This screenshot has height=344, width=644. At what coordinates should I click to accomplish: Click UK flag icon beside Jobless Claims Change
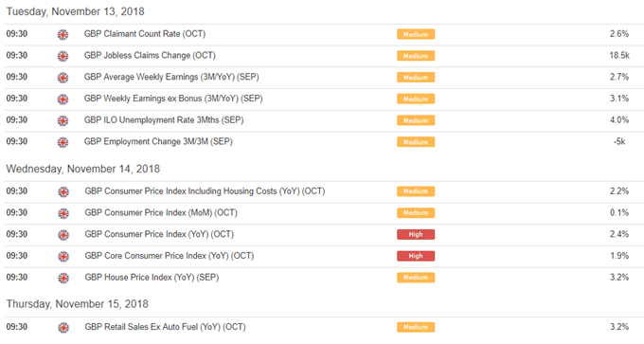(x=63, y=56)
